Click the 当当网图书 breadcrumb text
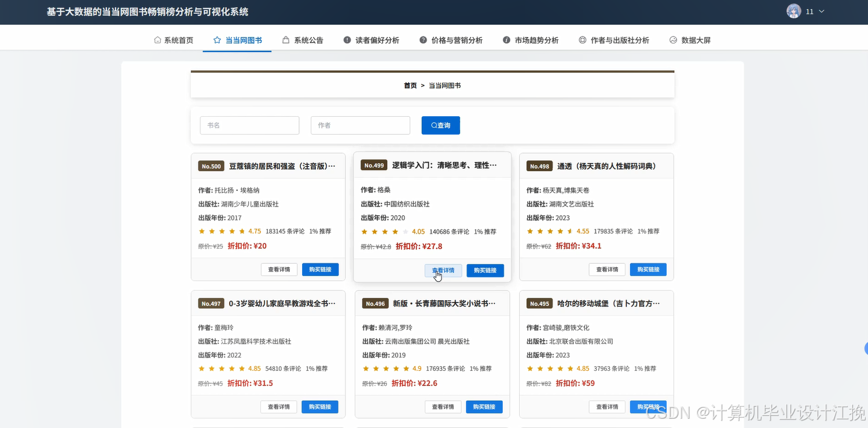Viewport: 868px width, 428px height. coord(445,86)
